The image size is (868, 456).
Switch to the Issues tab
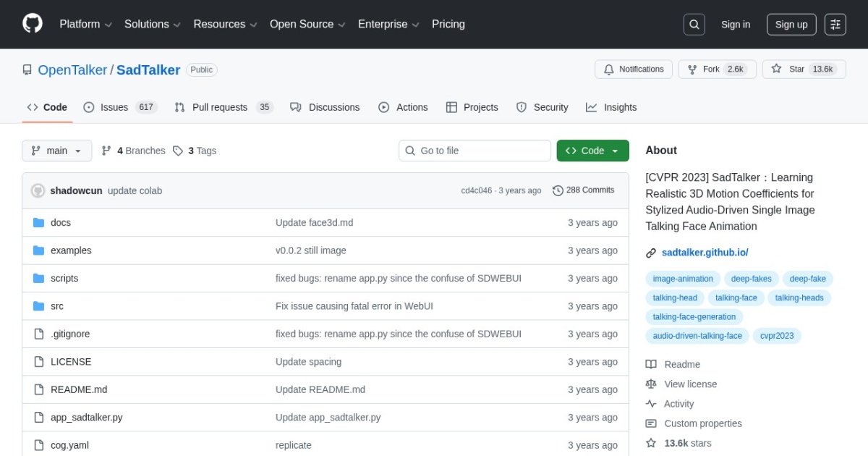[x=113, y=107]
